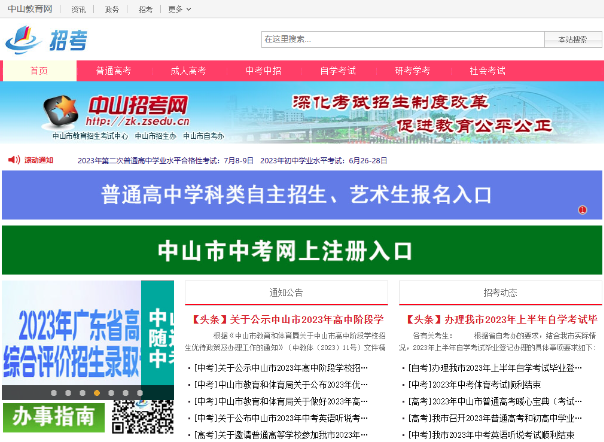The height and width of the screenshot is (442, 604).
Task: Select the 研考学考 navigation tab
Action: (413, 71)
